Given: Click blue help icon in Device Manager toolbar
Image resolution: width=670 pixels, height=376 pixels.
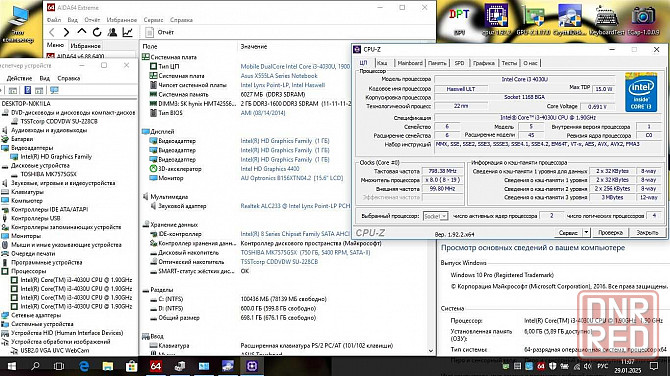Looking at the screenshot, I should pyautogui.click(x=27, y=90).
